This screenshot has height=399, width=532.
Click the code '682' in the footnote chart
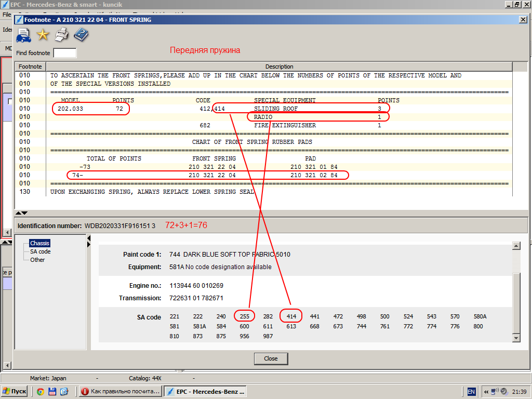pos(205,125)
